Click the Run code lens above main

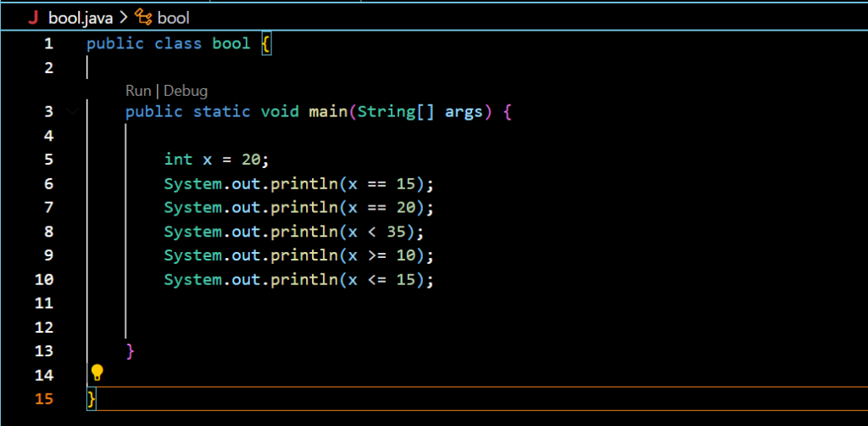coord(137,91)
